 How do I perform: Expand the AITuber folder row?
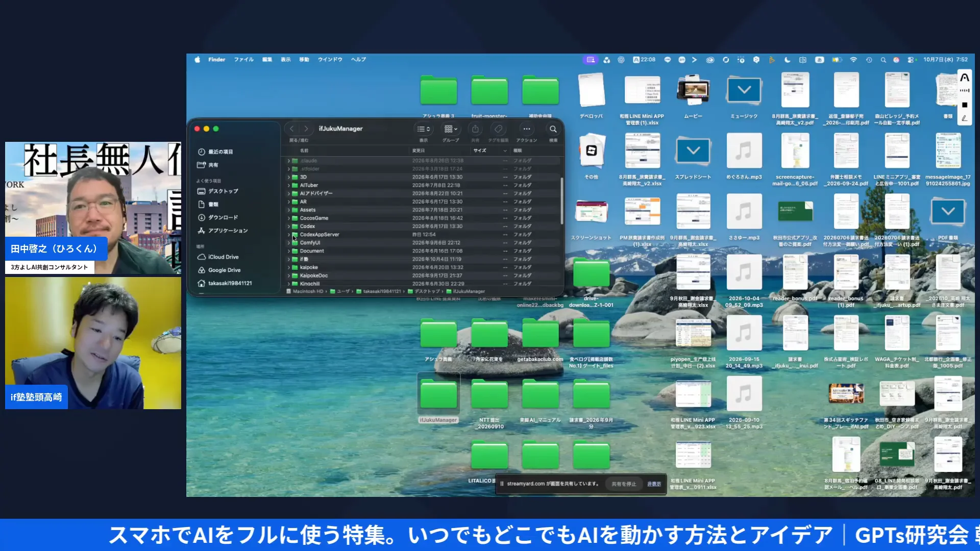(x=288, y=185)
